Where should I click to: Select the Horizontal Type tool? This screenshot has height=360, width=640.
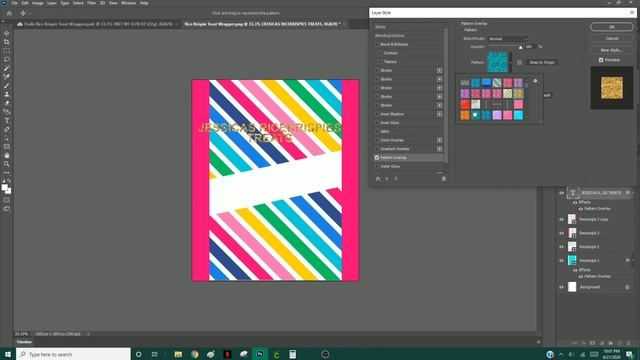click(x=7, y=121)
